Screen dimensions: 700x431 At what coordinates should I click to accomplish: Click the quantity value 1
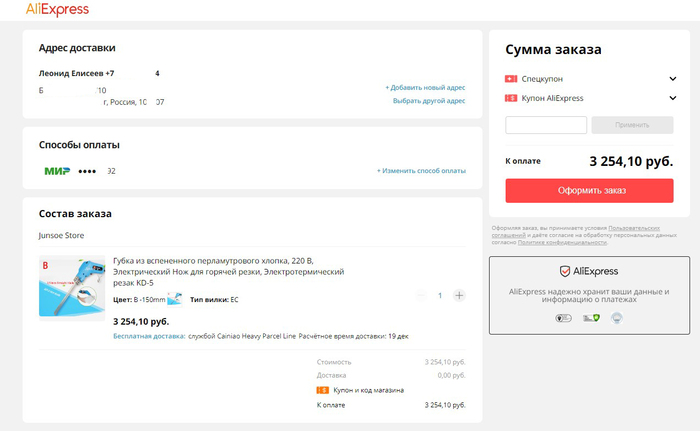440,295
